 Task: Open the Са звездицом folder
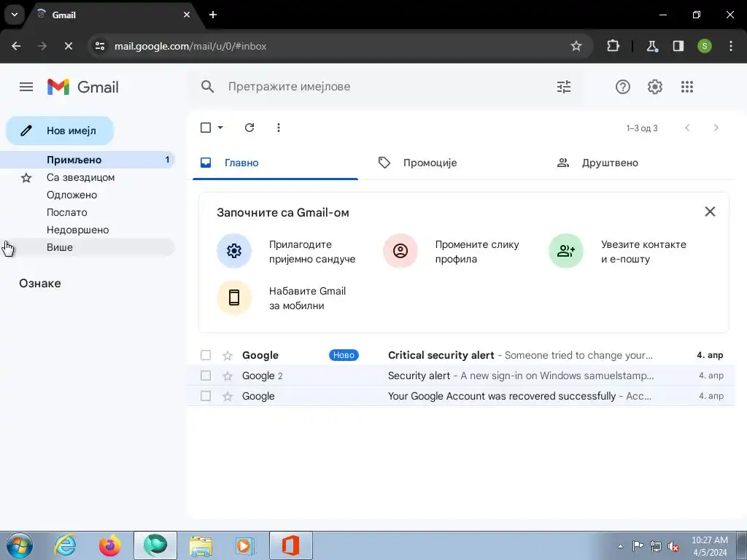[x=88, y=177]
